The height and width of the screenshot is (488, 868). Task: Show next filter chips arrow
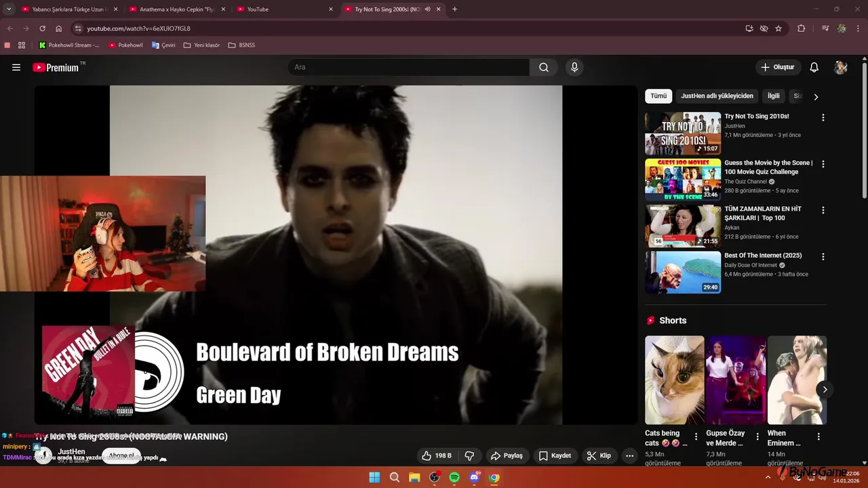point(816,96)
